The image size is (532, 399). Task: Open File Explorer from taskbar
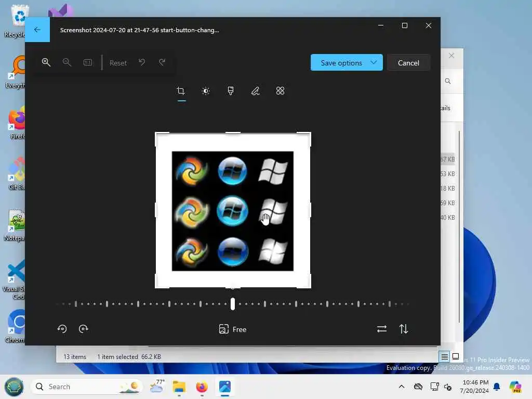tap(179, 387)
